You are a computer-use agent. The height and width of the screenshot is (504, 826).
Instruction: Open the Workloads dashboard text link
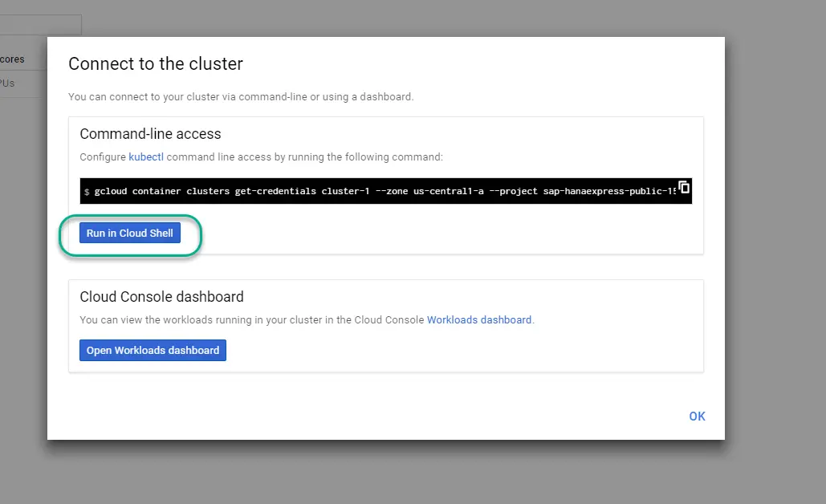point(479,319)
